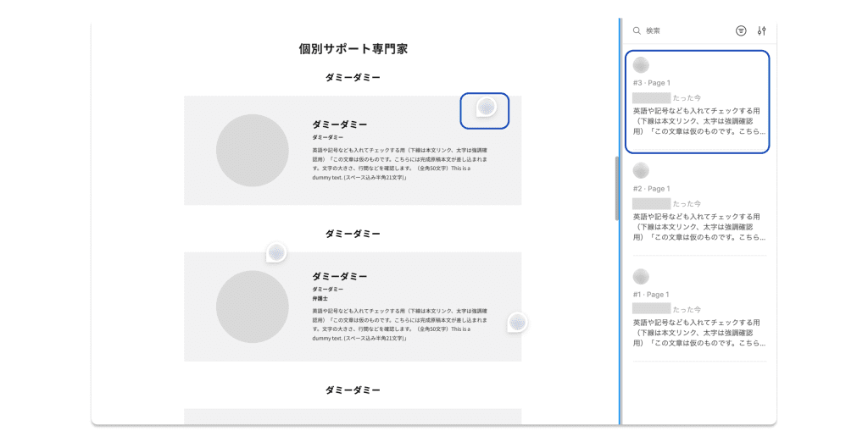The image size is (868, 442).
Task: Click the canvas vertical scrollbar thumb
Action: click(x=617, y=188)
